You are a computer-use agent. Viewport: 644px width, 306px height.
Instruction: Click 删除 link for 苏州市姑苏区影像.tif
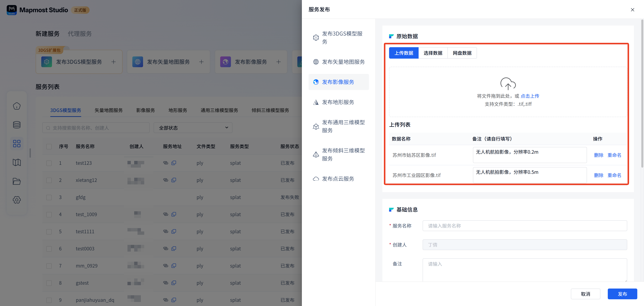coord(599,155)
